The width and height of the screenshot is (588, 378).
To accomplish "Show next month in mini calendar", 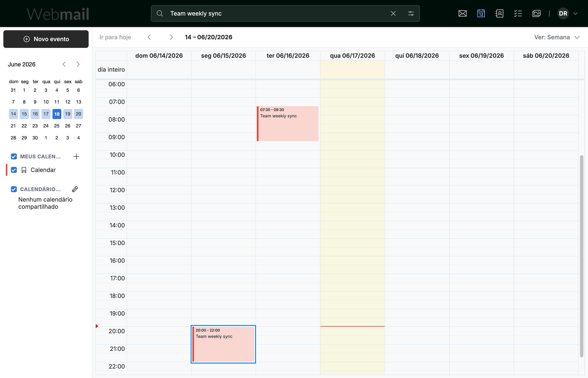I will coord(78,64).
